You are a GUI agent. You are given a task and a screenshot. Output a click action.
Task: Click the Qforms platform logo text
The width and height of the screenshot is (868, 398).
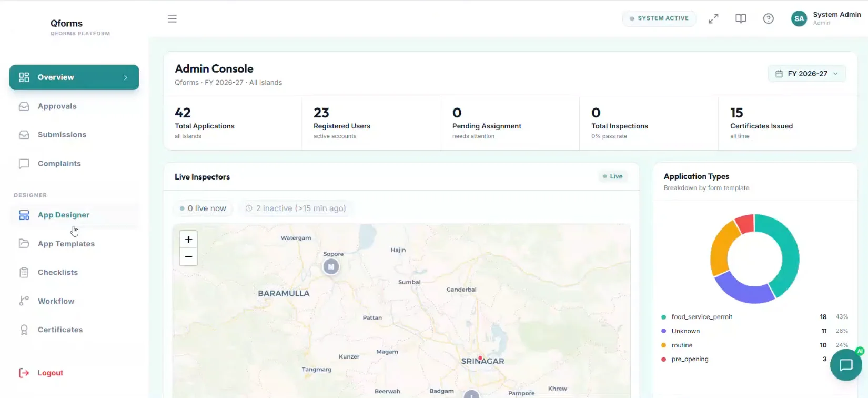(x=67, y=23)
